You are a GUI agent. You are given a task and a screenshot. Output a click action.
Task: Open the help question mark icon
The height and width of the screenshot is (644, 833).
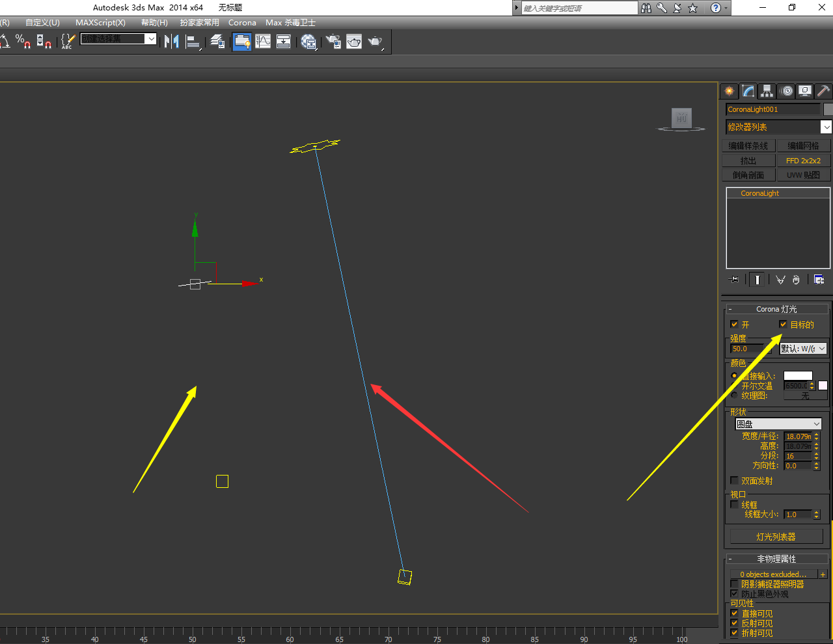tap(716, 8)
